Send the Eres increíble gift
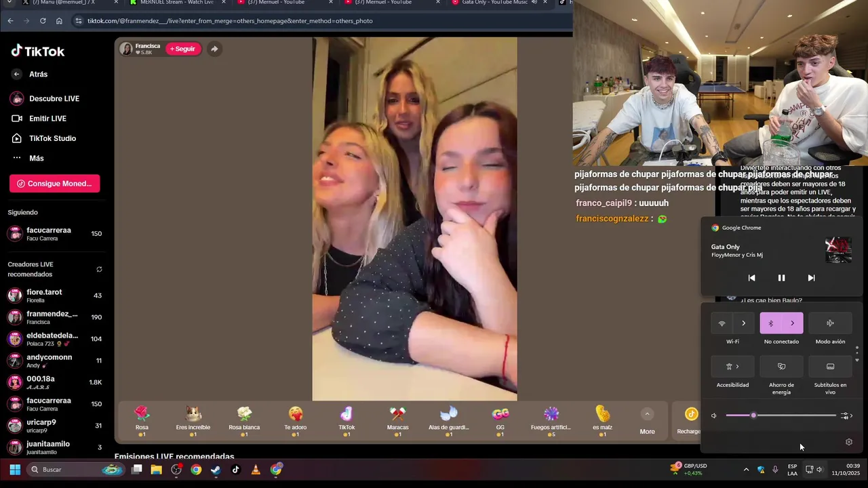 point(193,421)
